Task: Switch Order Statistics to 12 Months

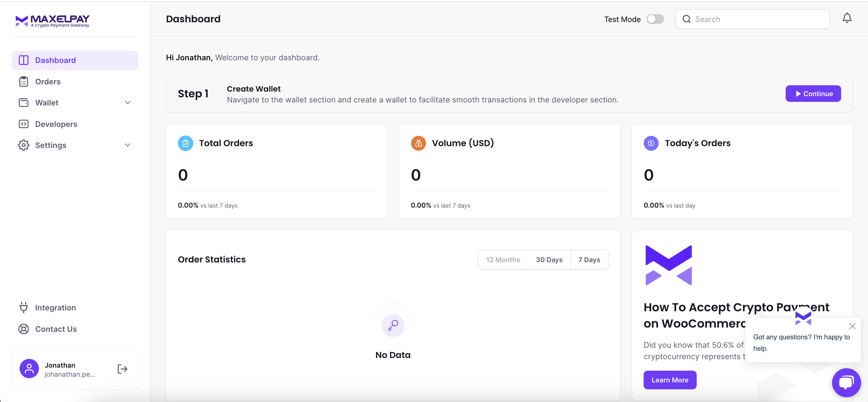Action: tap(503, 259)
